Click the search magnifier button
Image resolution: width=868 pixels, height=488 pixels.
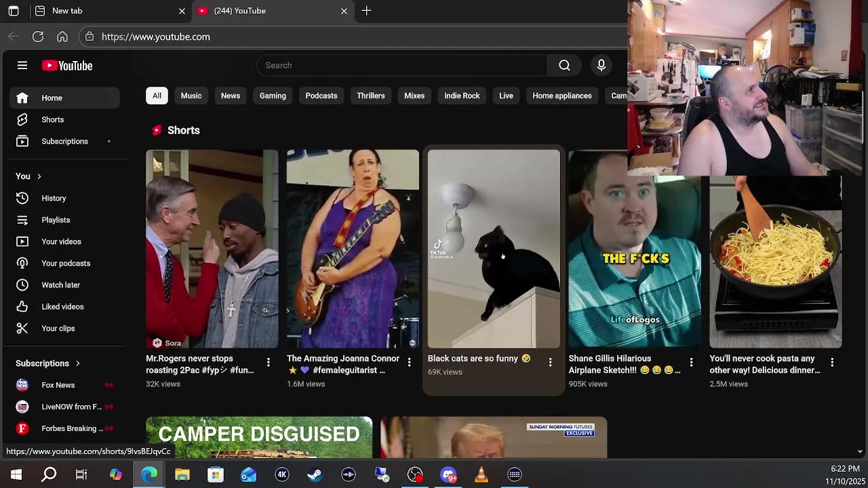pyautogui.click(x=564, y=65)
